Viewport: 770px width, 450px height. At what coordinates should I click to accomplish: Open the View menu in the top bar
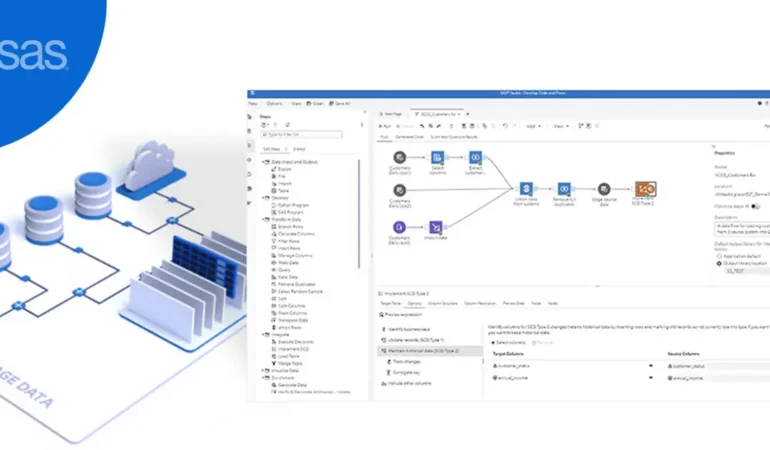296,104
